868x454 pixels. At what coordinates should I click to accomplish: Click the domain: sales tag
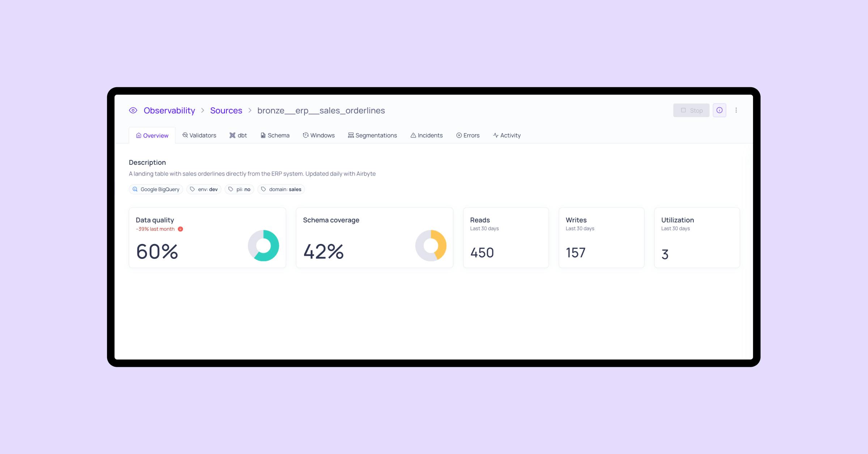pyautogui.click(x=281, y=189)
